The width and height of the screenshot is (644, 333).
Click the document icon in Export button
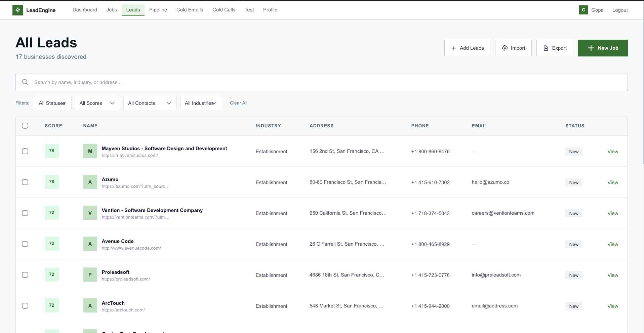coord(545,48)
